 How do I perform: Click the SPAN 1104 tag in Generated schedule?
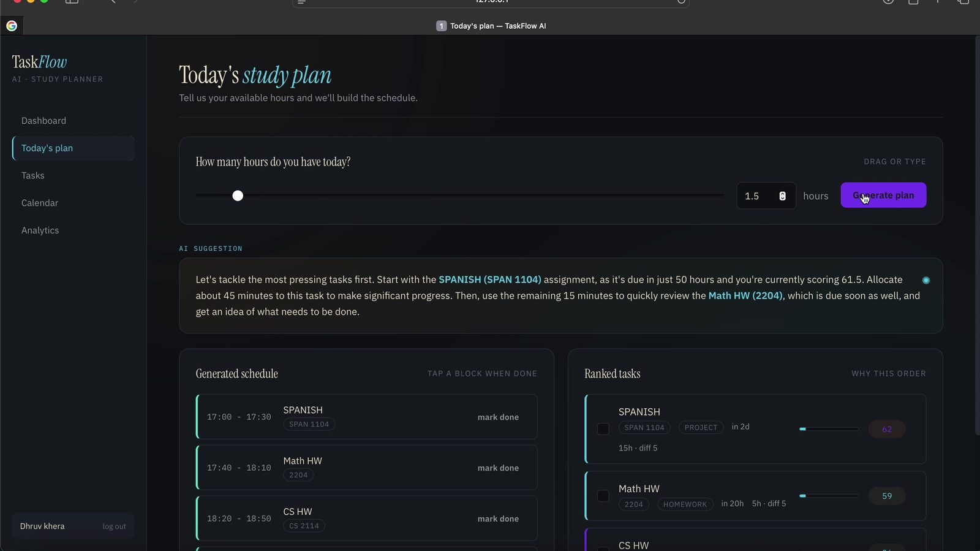pyautogui.click(x=309, y=424)
